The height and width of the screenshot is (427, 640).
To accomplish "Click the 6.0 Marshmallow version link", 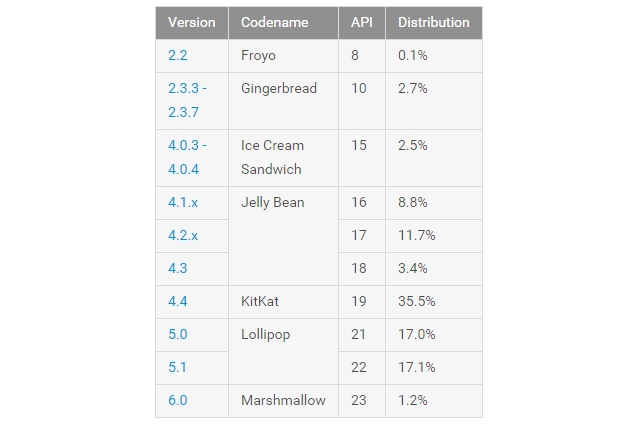I will tap(178, 400).
